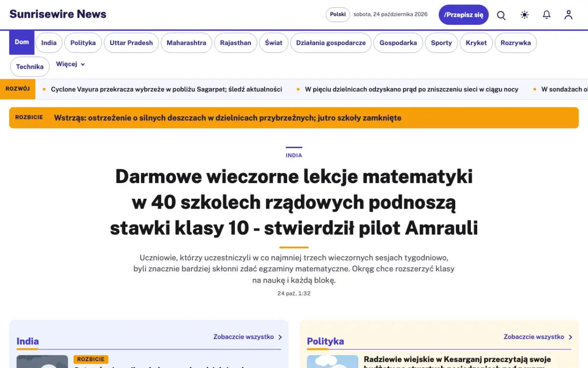Click Zobaczcie wszystko in India section

tap(247, 337)
